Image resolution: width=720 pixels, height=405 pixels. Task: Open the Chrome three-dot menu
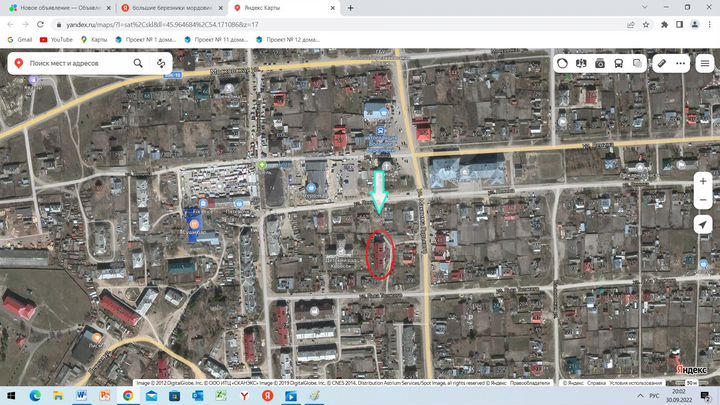coord(709,25)
